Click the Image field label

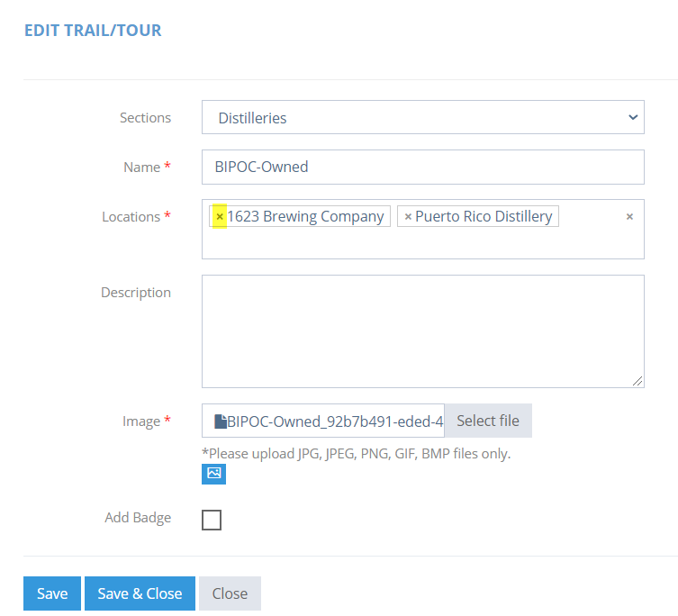[141, 421]
